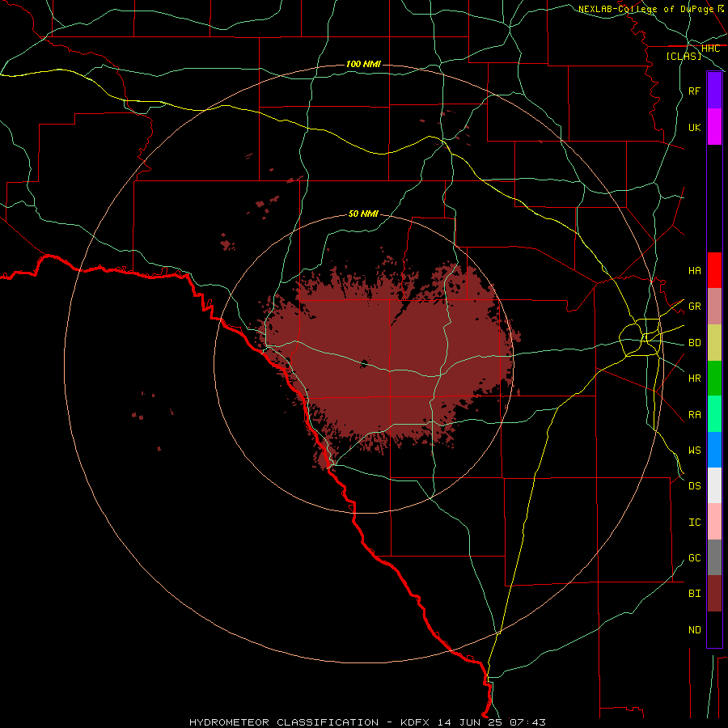Image resolution: width=728 pixels, height=728 pixels.
Task: Click the HR legend label
Action: pyautogui.click(x=694, y=379)
